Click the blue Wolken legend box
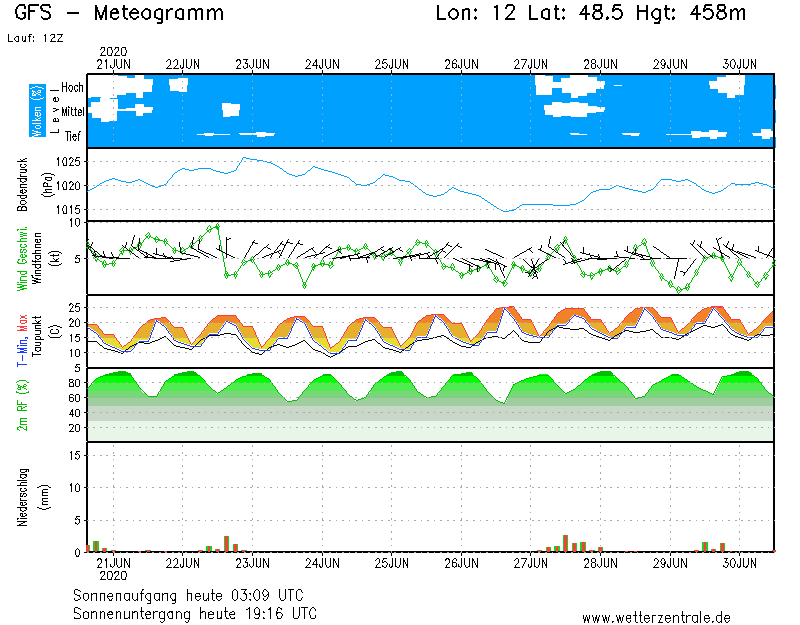800x625 pixels. [38, 110]
